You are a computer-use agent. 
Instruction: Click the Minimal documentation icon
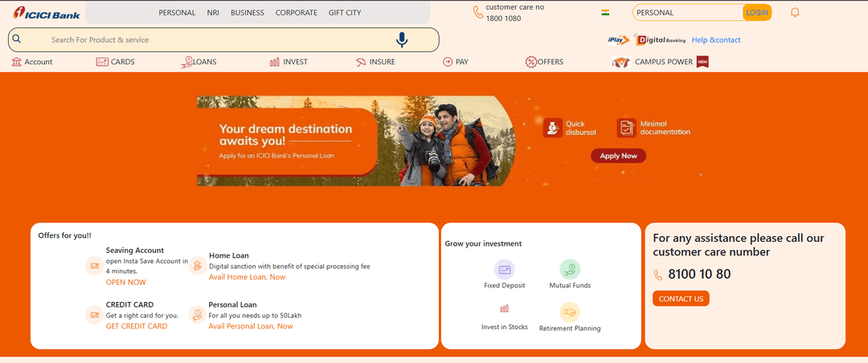pos(626,128)
